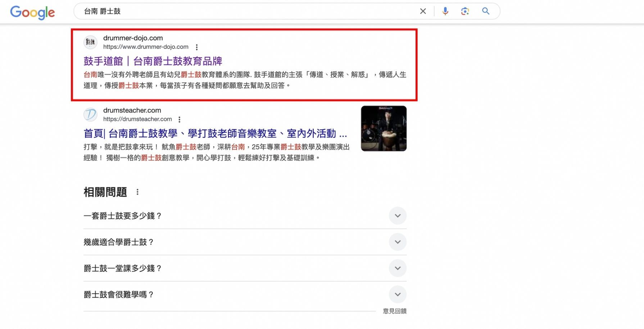
Task: Click the 相關問題 heading
Action: pyautogui.click(x=105, y=192)
